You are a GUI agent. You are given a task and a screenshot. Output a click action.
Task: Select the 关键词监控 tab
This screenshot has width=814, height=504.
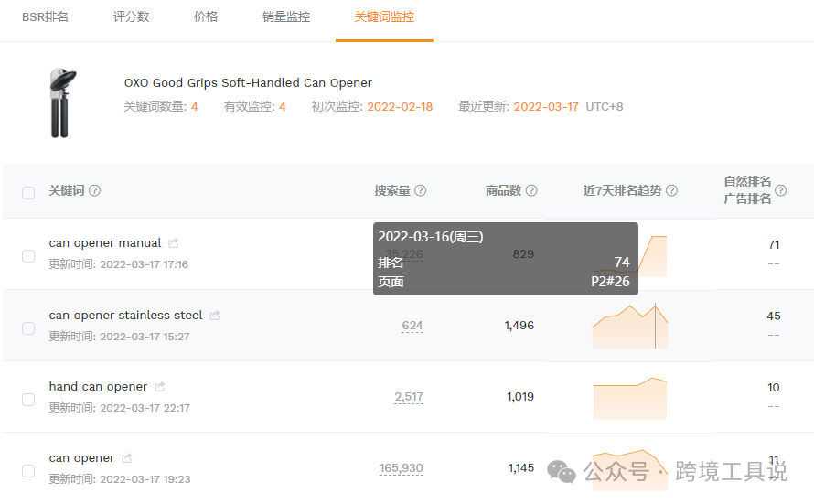384,17
